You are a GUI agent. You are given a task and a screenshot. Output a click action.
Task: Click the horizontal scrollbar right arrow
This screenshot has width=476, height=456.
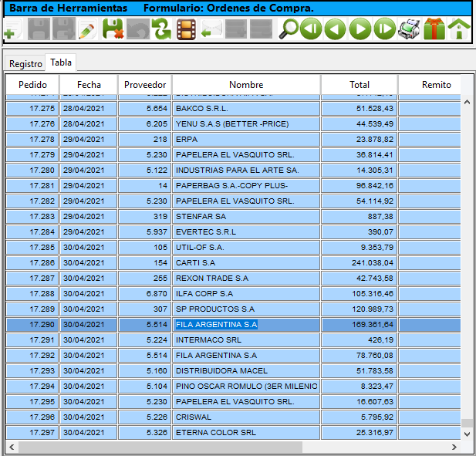454,447
